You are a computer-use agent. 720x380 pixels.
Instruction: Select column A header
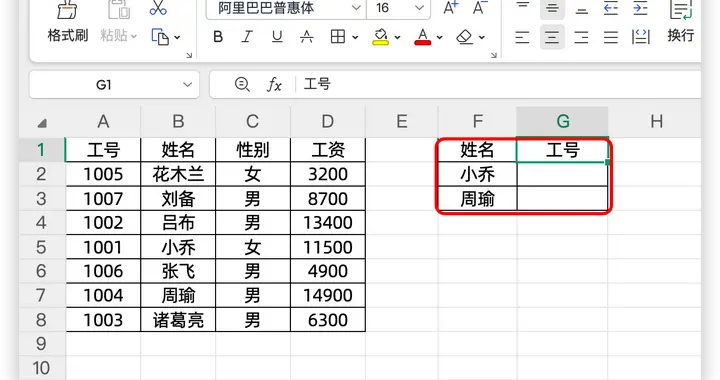pos(103,122)
